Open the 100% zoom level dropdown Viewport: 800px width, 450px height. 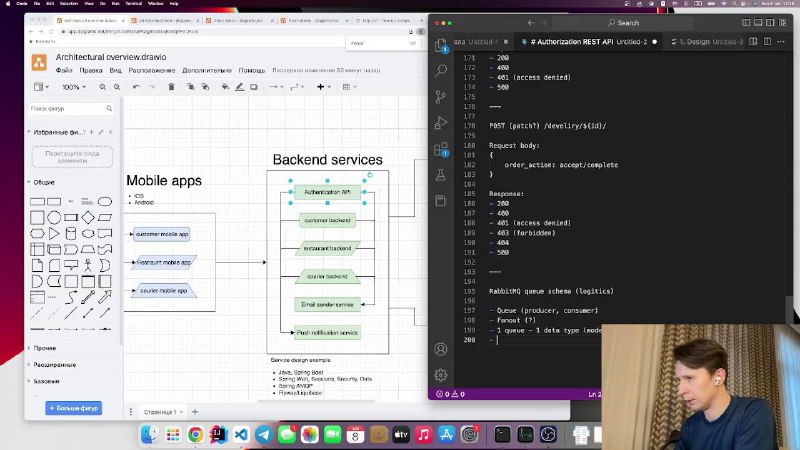click(73, 87)
